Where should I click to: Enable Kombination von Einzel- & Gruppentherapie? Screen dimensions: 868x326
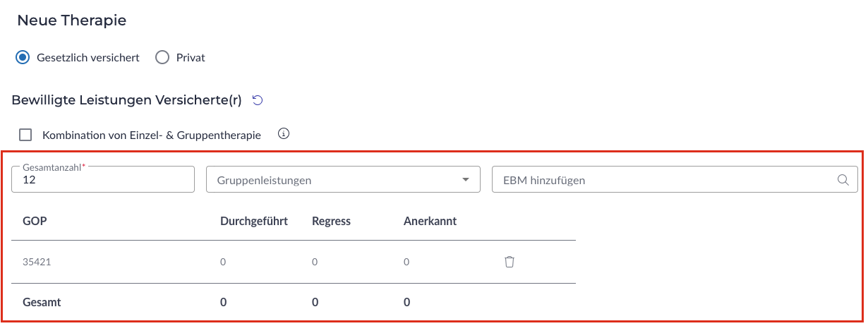[25, 135]
